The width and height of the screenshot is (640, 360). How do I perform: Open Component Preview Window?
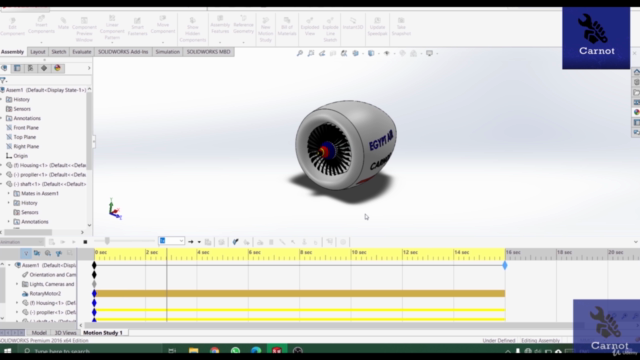click(x=84, y=29)
